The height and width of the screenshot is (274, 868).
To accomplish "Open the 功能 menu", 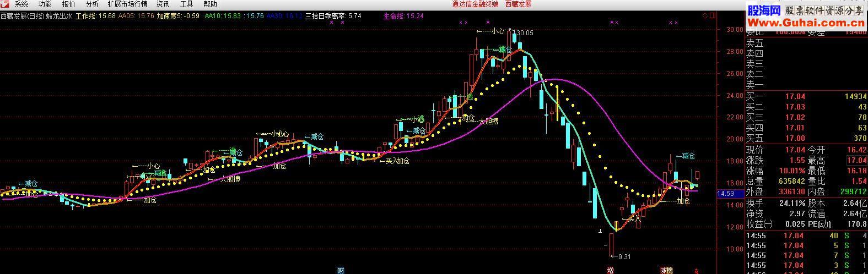I will (x=45, y=4).
